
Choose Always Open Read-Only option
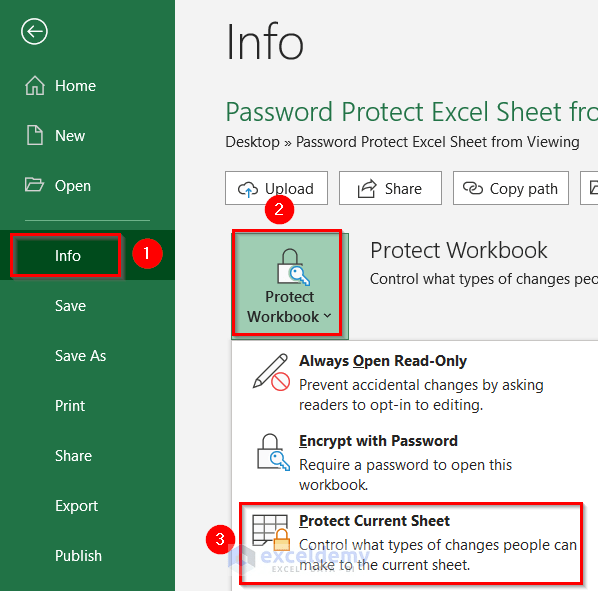[x=415, y=381]
